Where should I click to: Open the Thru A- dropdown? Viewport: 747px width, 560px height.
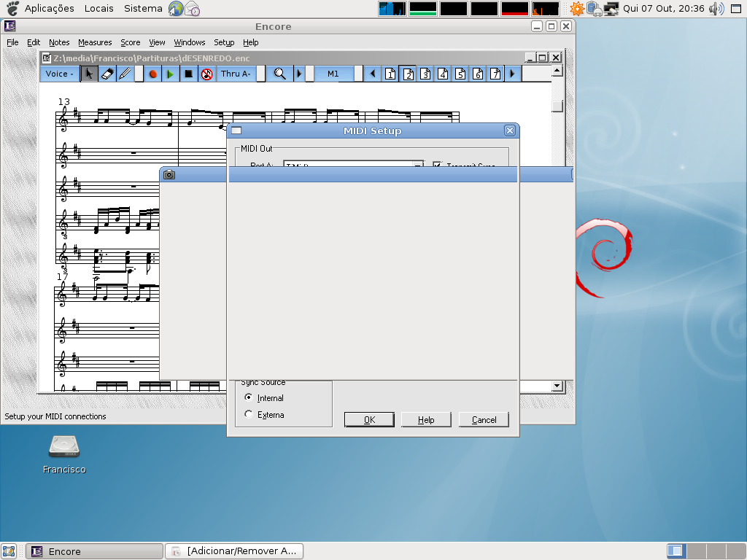(x=236, y=74)
